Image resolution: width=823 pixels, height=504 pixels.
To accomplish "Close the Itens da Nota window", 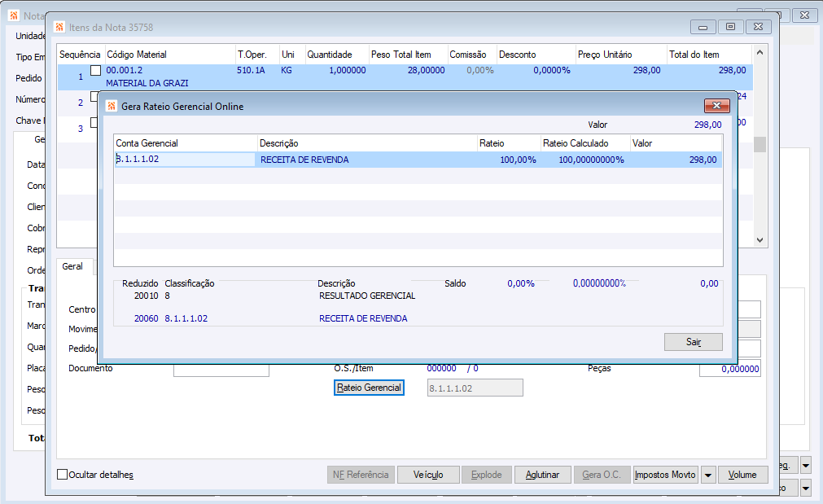I will point(758,27).
